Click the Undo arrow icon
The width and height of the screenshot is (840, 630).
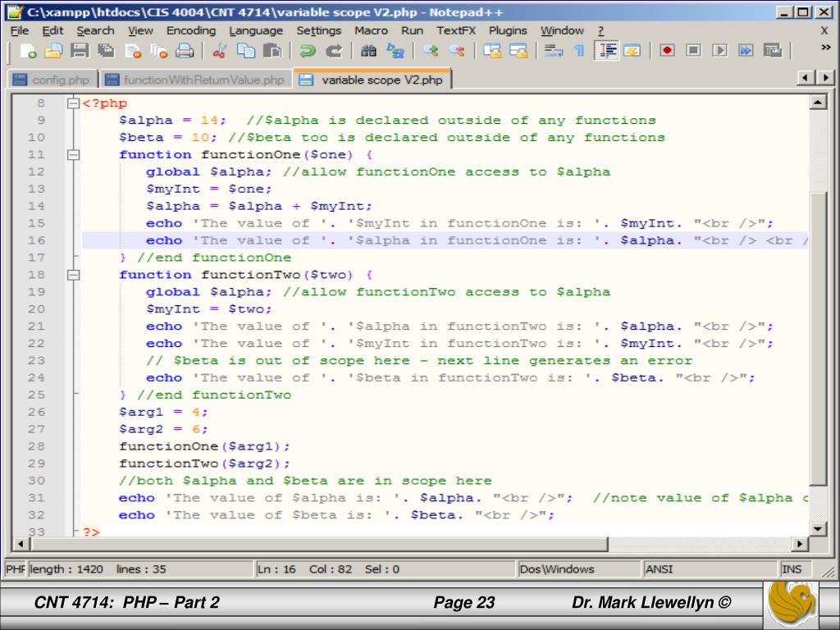(x=308, y=51)
